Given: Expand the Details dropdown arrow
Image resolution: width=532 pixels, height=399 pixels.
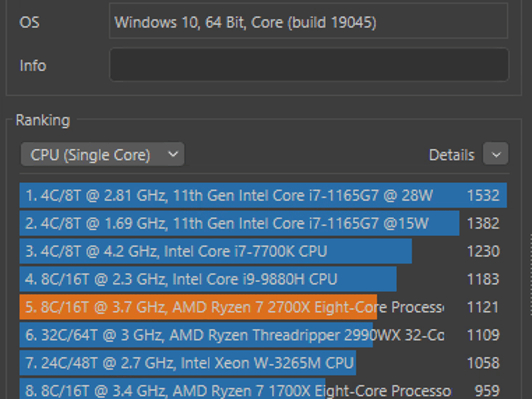Looking at the screenshot, I should pyautogui.click(x=496, y=154).
